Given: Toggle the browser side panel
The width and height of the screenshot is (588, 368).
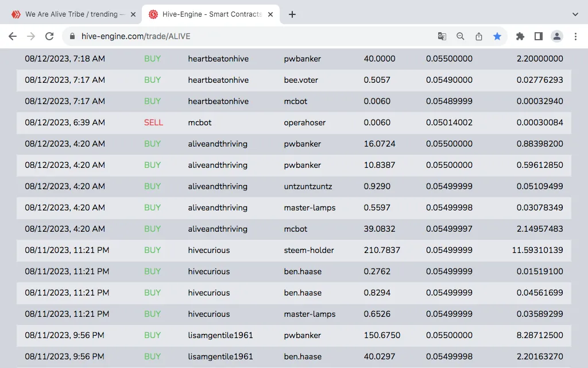Looking at the screenshot, I should tap(538, 36).
